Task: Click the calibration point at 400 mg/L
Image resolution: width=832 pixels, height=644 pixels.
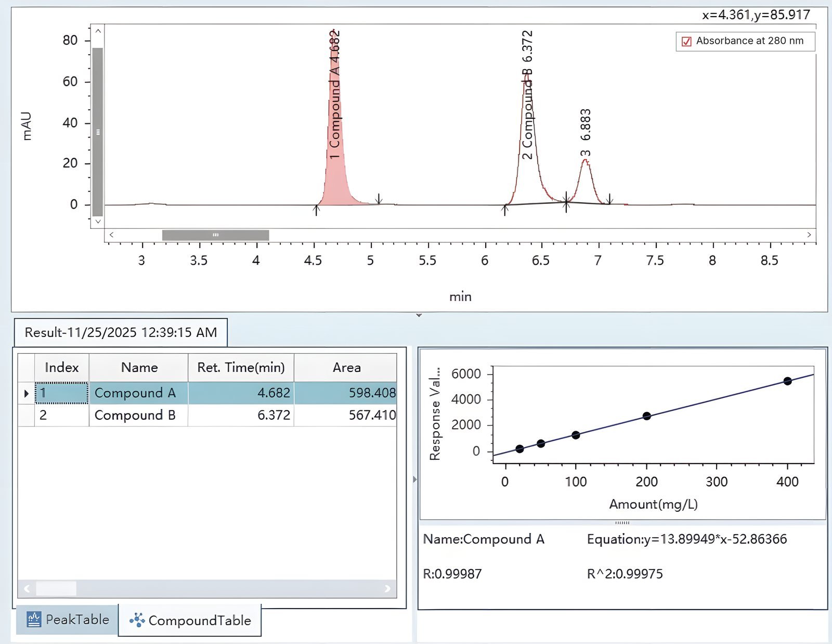Action: tap(787, 381)
